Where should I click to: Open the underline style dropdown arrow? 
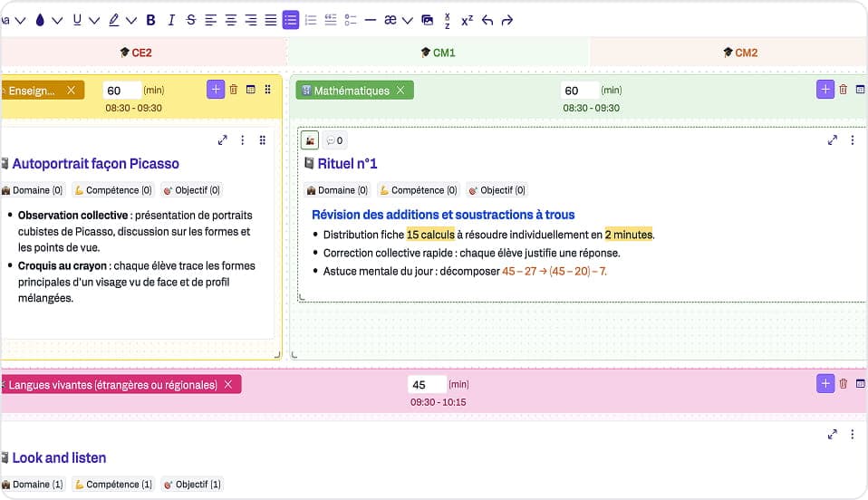pyautogui.click(x=94, y=20)
